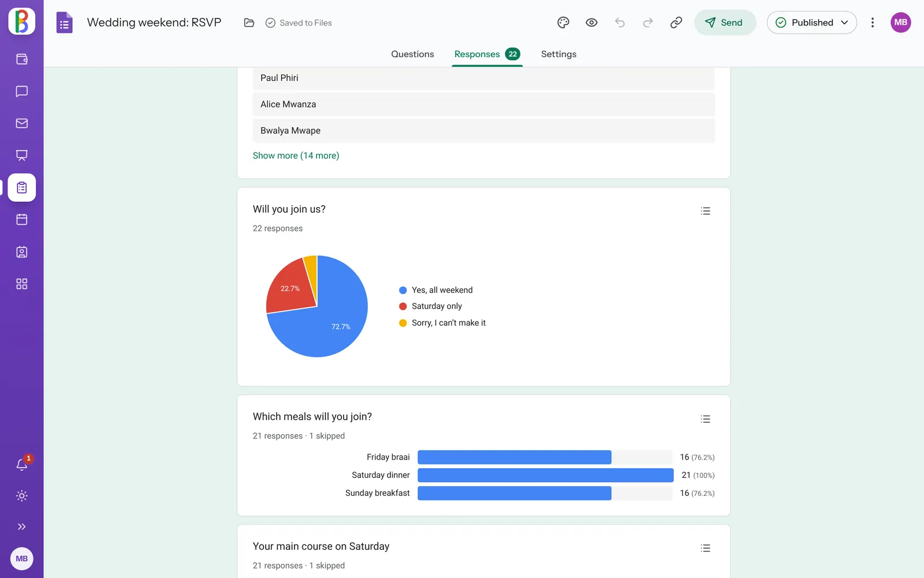Open the theme palette icon
924x578 pixels.
(x=564, y=23)
